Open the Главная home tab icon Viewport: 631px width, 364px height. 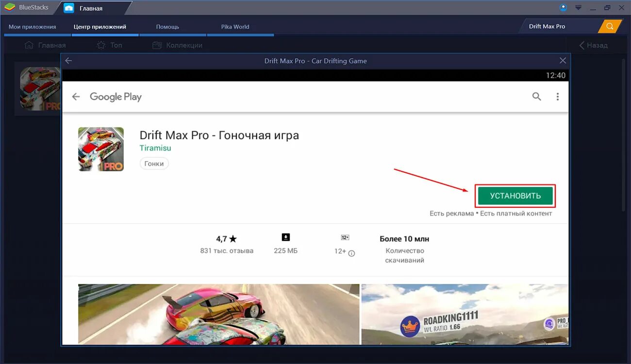[69, 8]
